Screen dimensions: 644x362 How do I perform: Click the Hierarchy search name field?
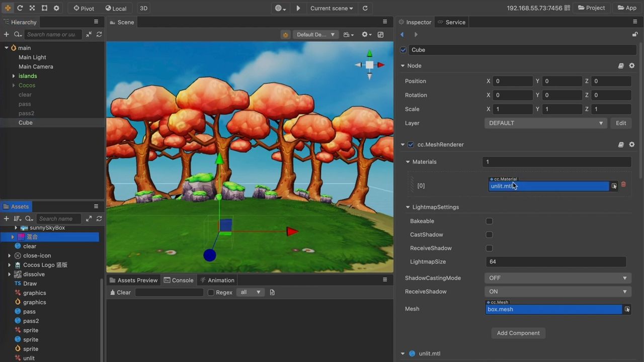click(x=53, y=34)
